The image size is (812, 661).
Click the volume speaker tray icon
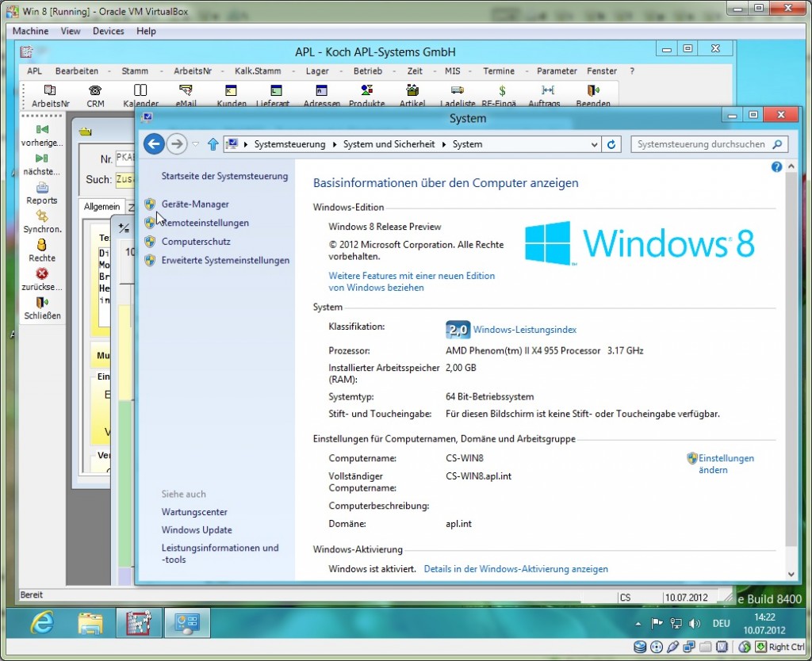(x=695, y=623)
